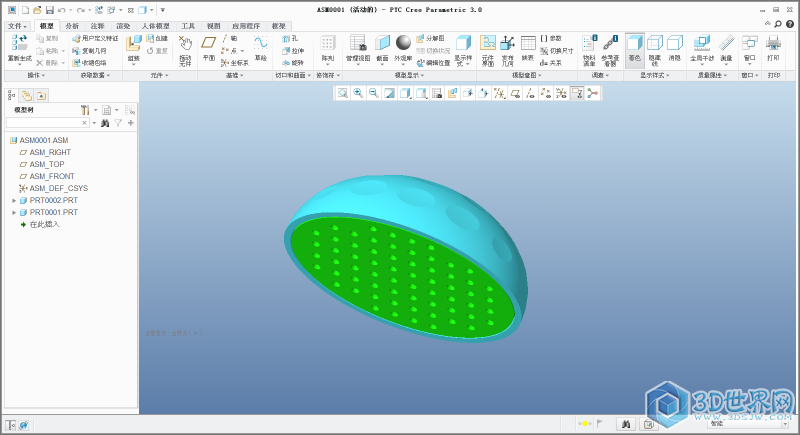Open the 显示样式 group dropdown

(655, 75)
